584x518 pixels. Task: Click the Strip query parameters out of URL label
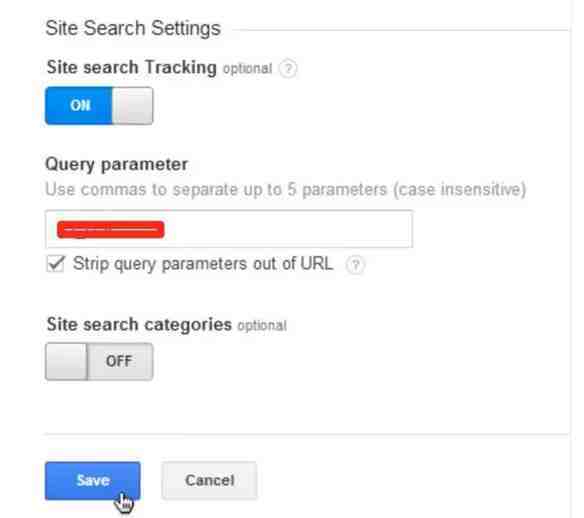point(203,264)
